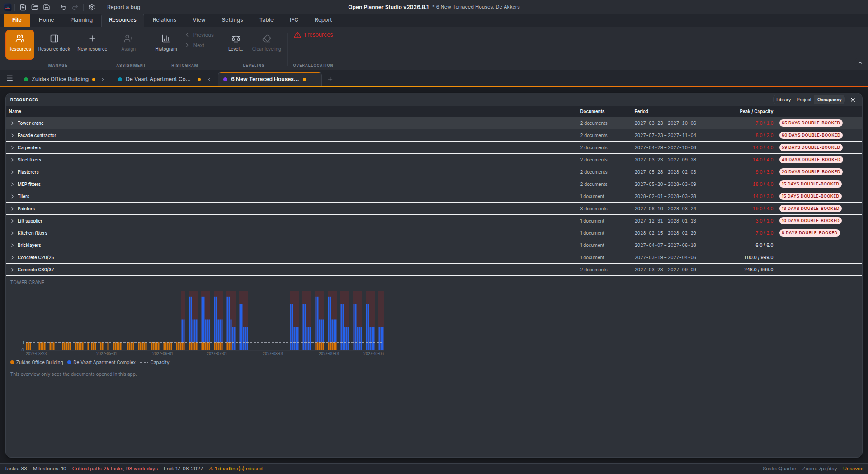Select the Resources ribbon button
Viewport: 868px width, 474px height.
tap(20, 44)
